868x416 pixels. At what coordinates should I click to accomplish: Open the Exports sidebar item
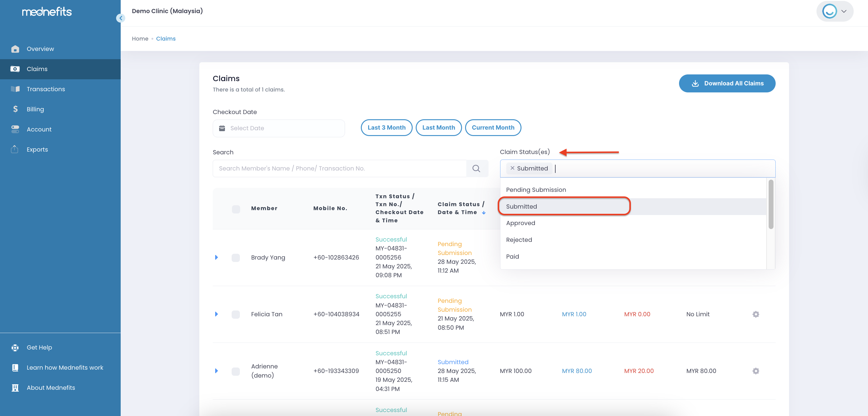tap(37, 149)
